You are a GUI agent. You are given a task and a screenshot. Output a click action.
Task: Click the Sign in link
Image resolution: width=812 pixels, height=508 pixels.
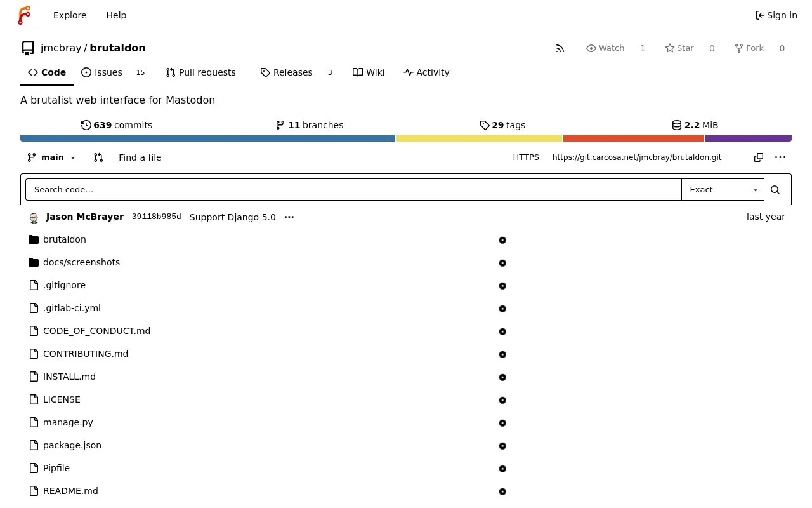(776, 15)
